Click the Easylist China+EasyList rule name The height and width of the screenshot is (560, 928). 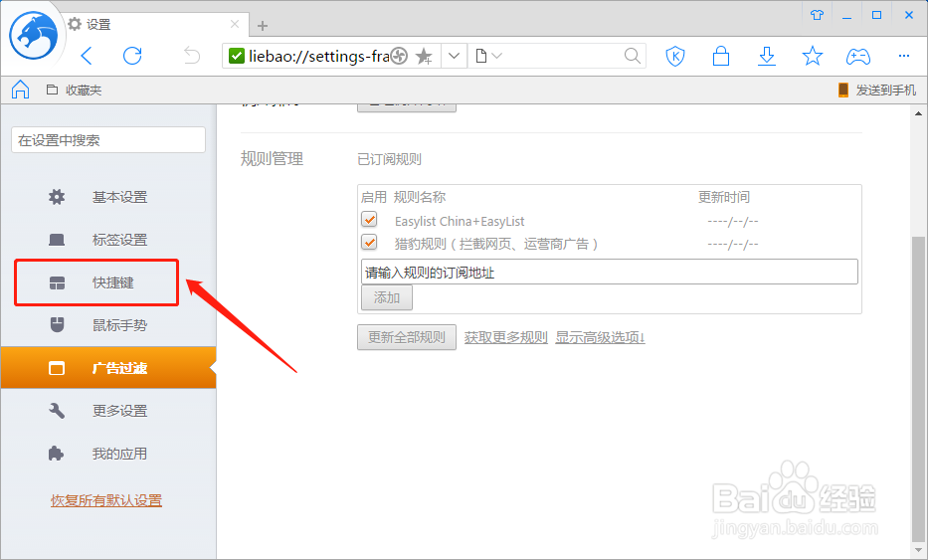pyautogui.click(x=460, y=222)
